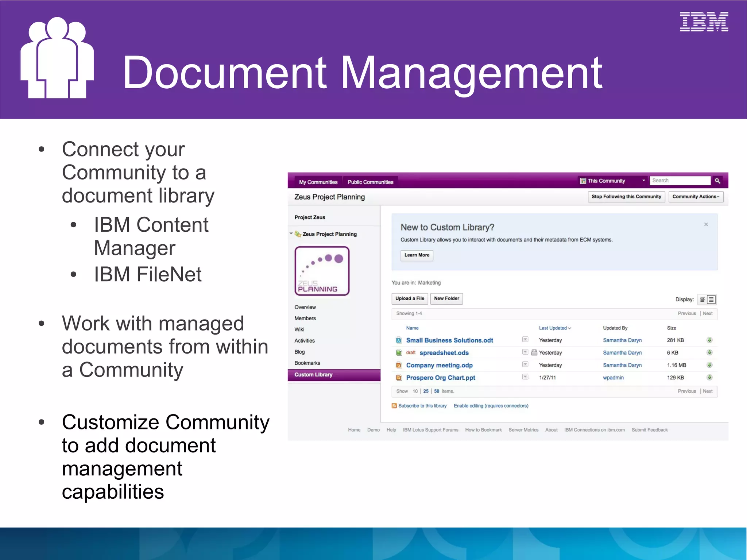Click the This Community scope icon
Screen dimensions: 747x560
point(583,181)
